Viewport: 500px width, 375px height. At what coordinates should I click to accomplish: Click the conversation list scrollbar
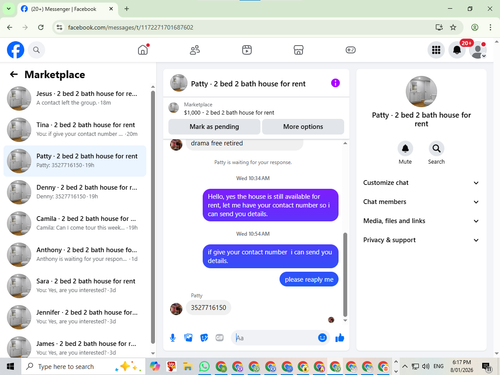153,217
